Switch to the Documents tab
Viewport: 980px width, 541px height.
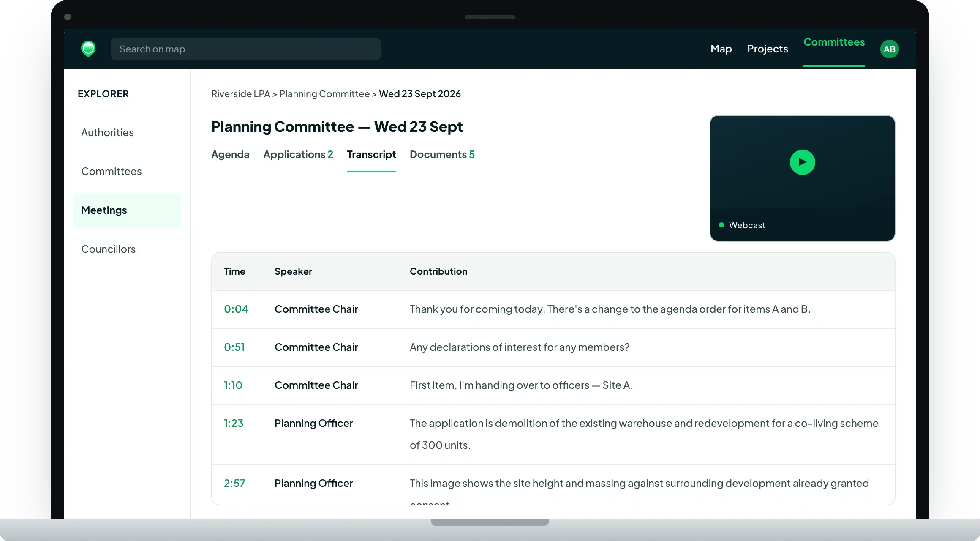pos(442,155)
